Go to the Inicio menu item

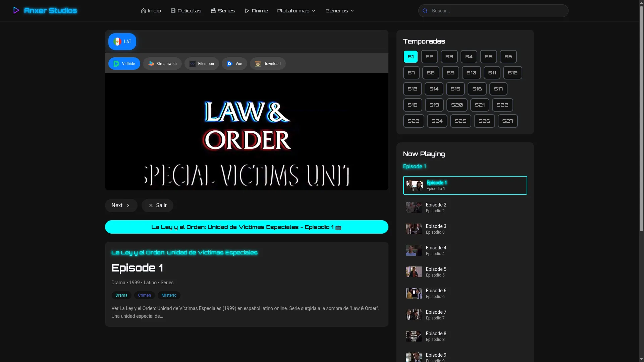coord(151,11)
